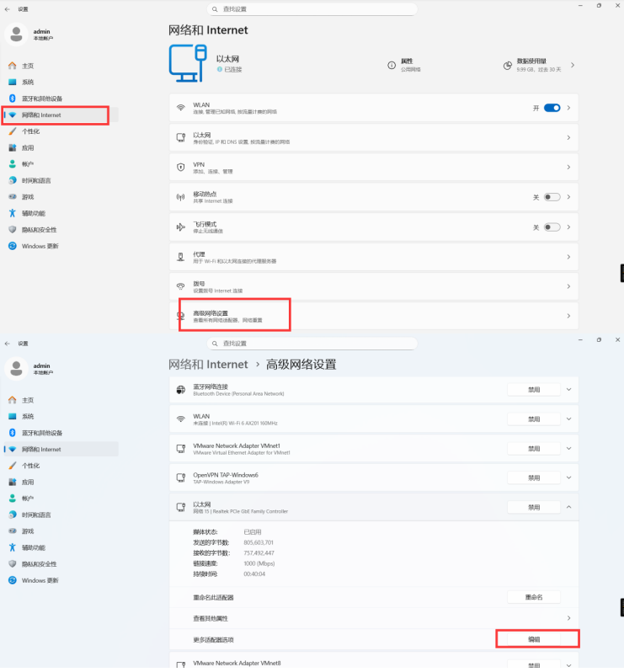Open 应用 in the upper window sidebar

coord(61,148)
